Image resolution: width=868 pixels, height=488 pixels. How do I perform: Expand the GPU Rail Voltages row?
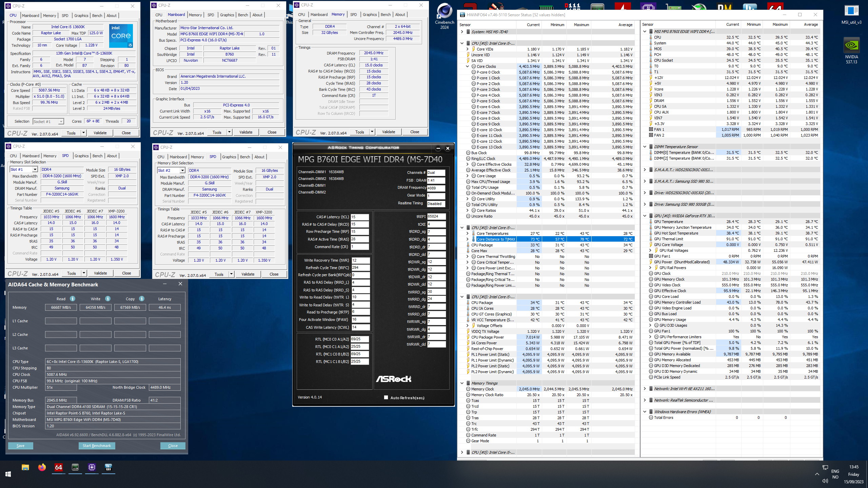click(650, 250)
